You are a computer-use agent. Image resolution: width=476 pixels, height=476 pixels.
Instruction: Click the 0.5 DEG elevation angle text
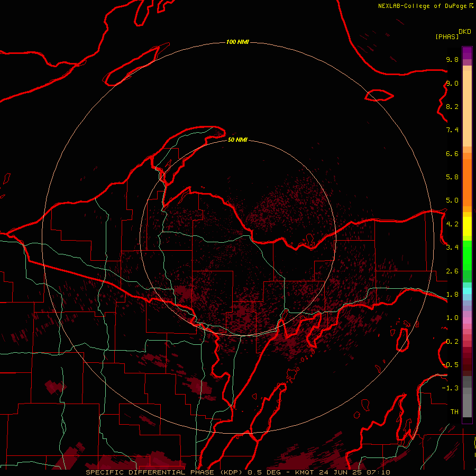click(x=263, y=472)
